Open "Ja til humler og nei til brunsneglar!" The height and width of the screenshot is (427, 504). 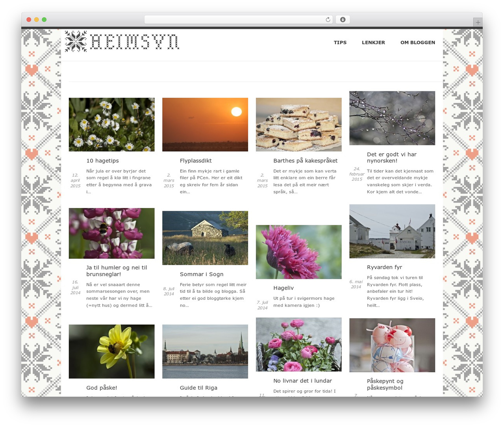pos(117,271)
